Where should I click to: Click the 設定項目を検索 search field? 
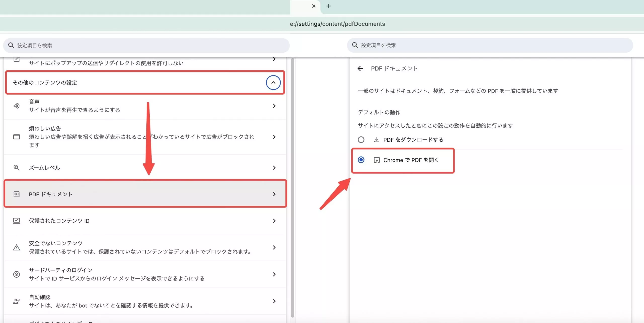[x=146, y=46]
